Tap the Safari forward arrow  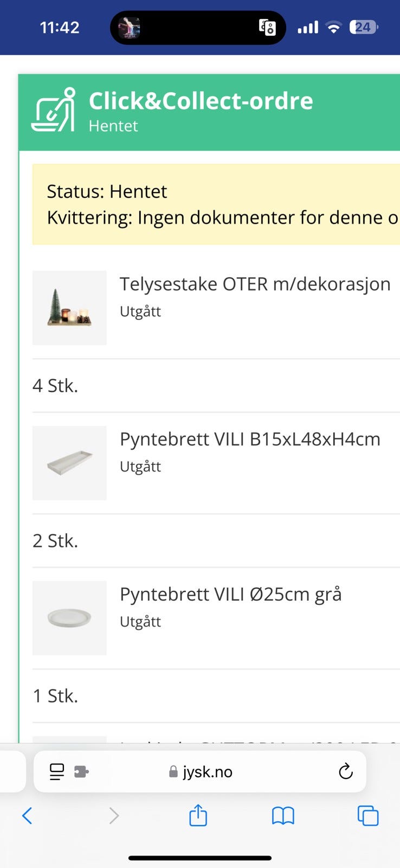pos(114,815)
